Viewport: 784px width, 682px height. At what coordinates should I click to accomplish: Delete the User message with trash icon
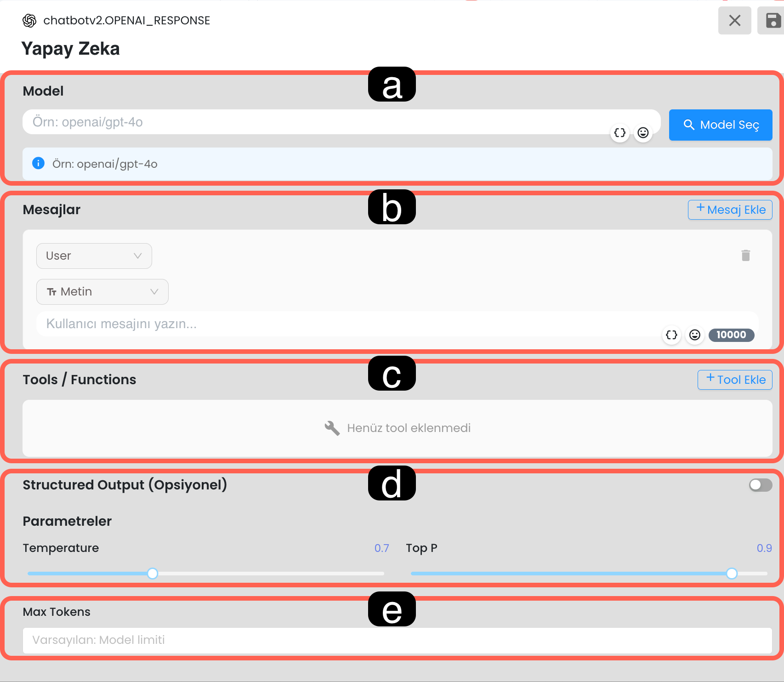745,256
